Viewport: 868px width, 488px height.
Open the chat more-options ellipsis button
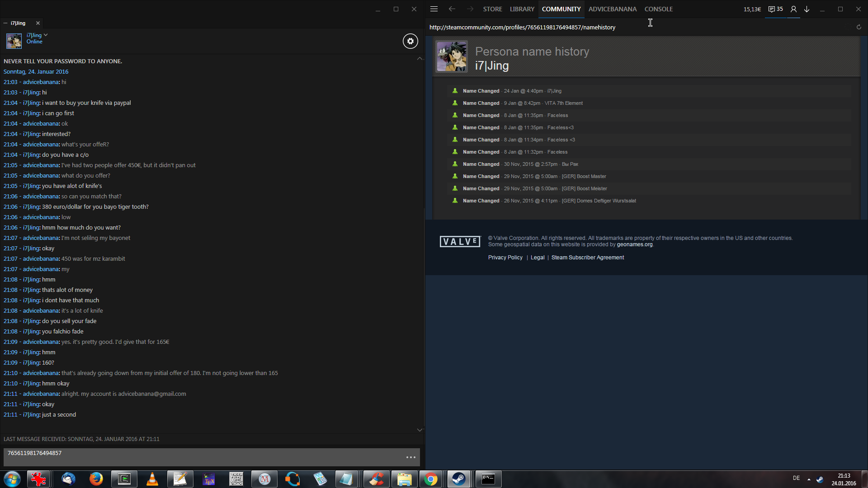click(x=410, y=457)
